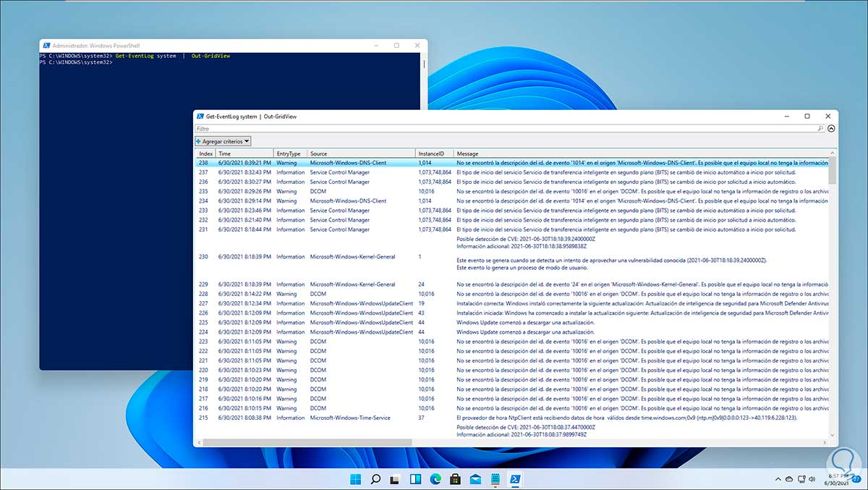868x490 pixels.
Task: Close the Out-GridView window
Action: tap(827, 116)
